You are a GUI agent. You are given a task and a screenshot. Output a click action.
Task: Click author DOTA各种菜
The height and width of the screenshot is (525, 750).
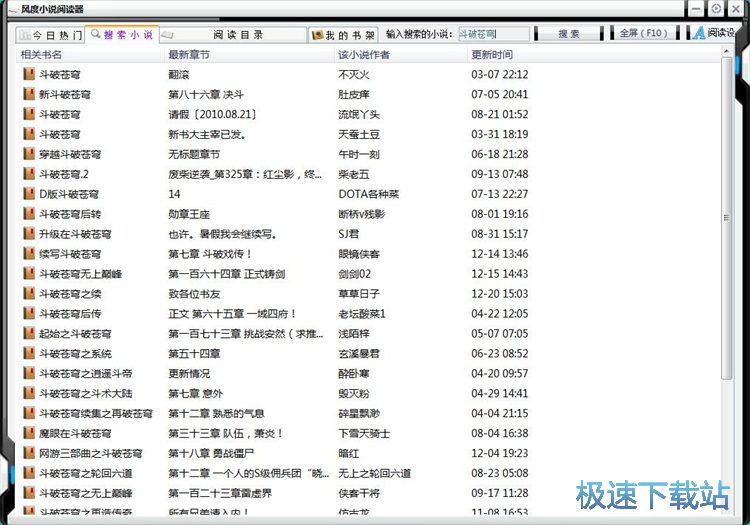pos(369,194)
